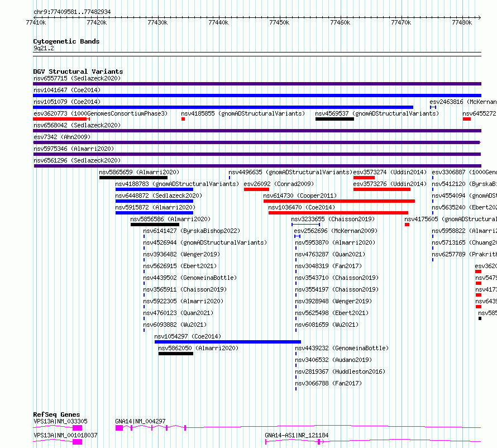The image size is (497, 448).
Task: Click the 9q21.2 cytogenetic band label
Action: tap(44, 49)
